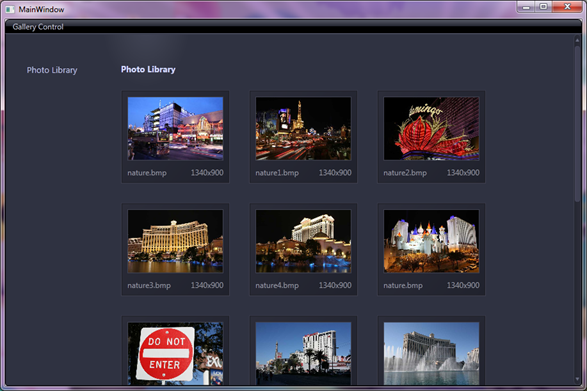587x391 pixels.
Task: Minimize the MainWindow window
Action: [x=526, y=7]
